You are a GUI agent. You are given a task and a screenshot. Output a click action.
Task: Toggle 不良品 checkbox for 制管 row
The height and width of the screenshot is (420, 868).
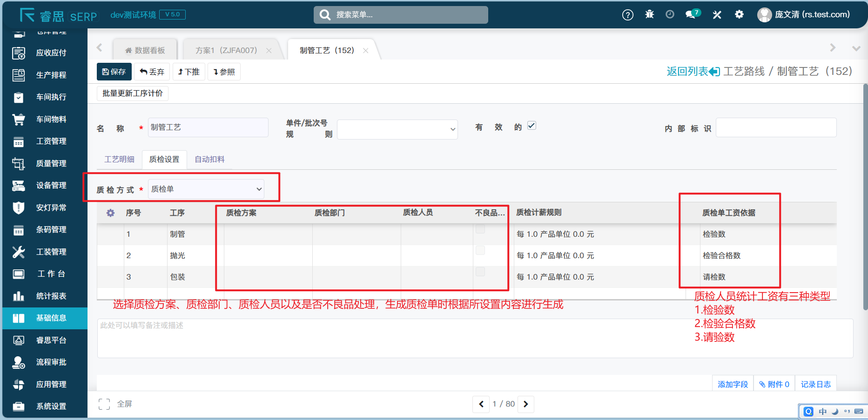(480, 229)
